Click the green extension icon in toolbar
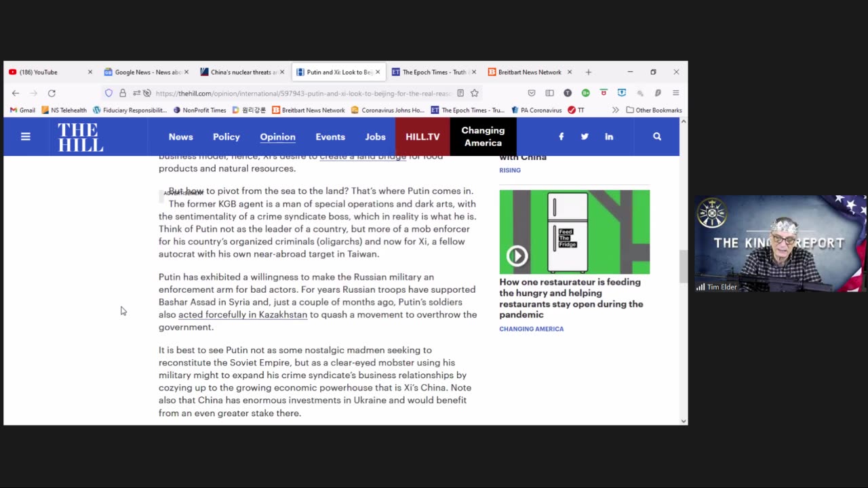Viewport: 868px width, 488px height. [585, 93]
